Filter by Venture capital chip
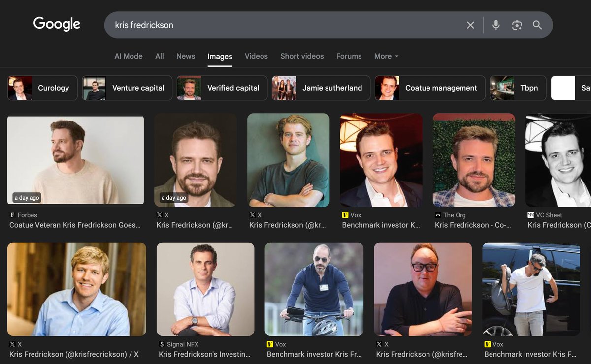 (127, 88)
